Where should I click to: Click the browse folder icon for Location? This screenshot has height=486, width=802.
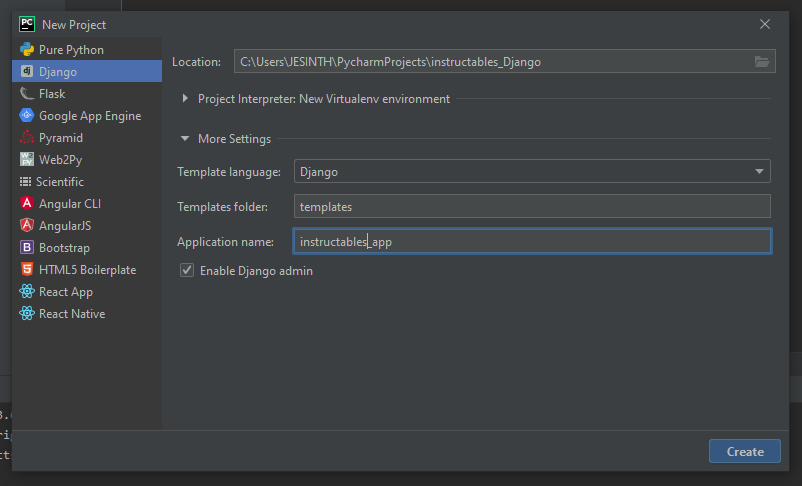tap(762, 62)
